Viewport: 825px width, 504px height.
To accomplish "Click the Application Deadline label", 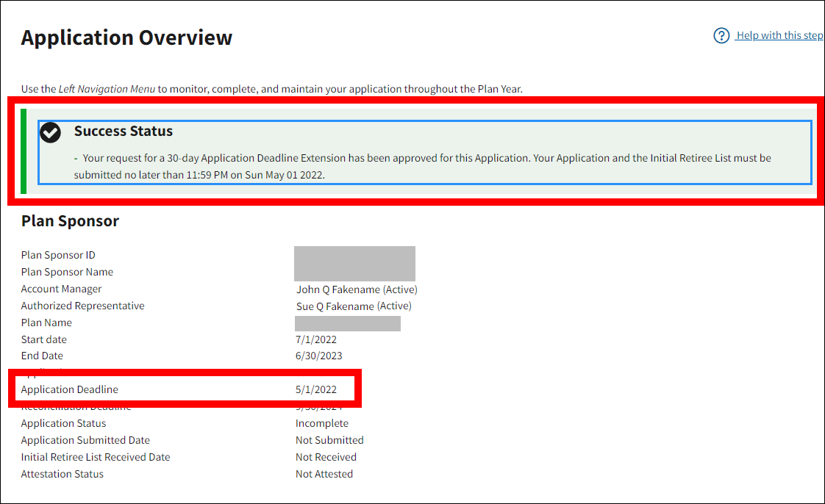I will [70, 390].
